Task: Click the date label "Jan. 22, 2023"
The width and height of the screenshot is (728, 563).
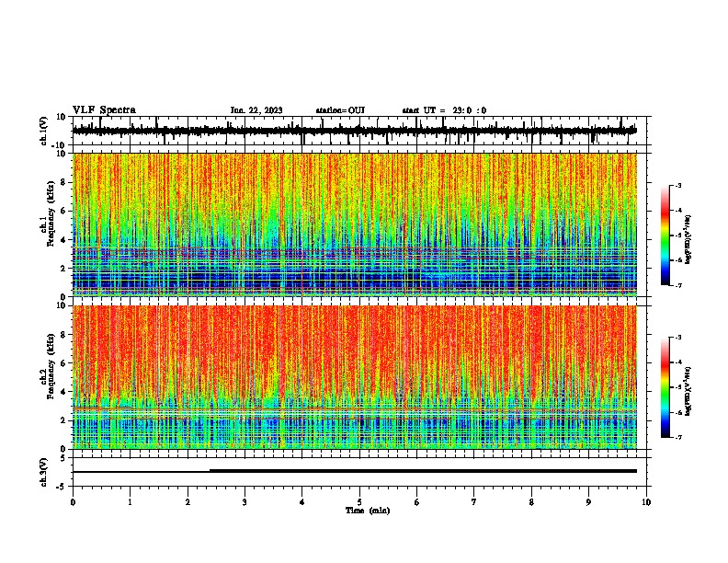Action: 256,110
